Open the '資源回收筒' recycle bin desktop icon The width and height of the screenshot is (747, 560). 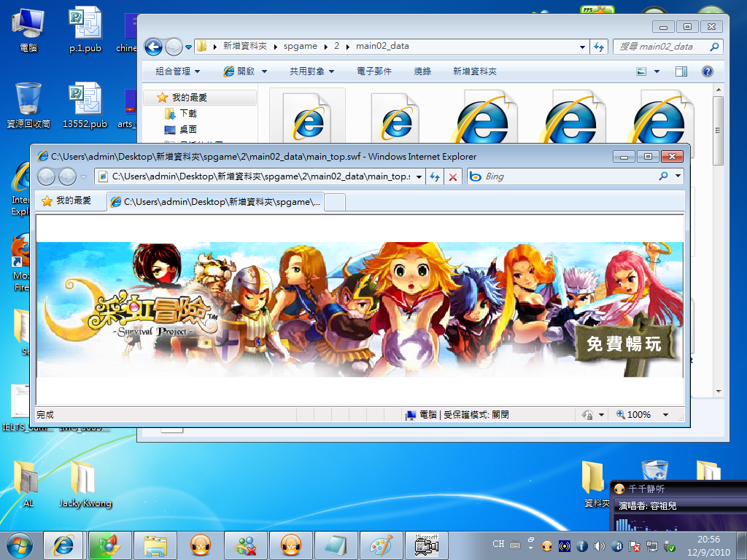tap(28, 105)
